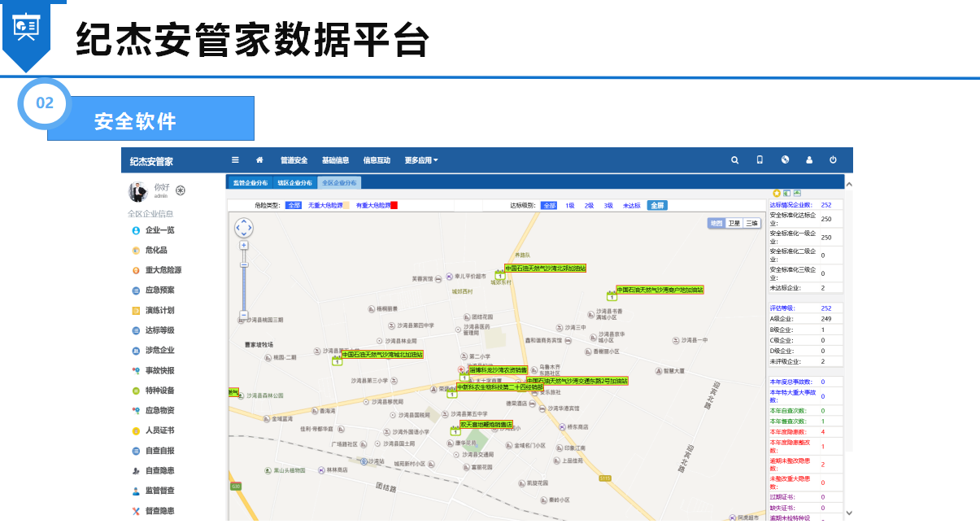
Task: Click page scrollbar down arrow
Action: [850, 513]
